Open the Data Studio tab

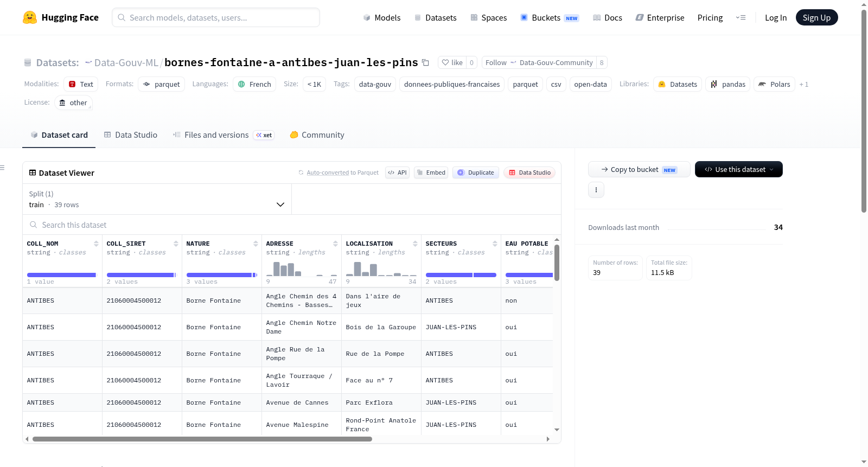pyautogui.click(x=131, y=135)
